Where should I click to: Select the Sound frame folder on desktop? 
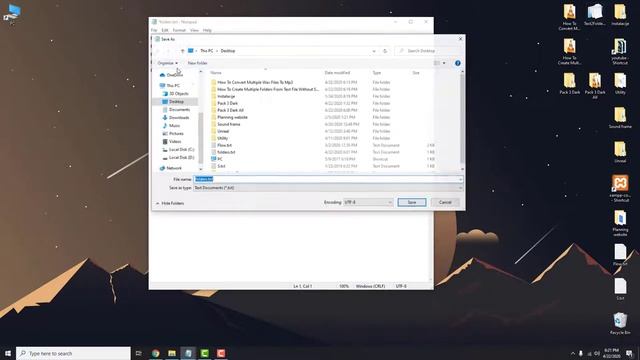coord(620,118)
